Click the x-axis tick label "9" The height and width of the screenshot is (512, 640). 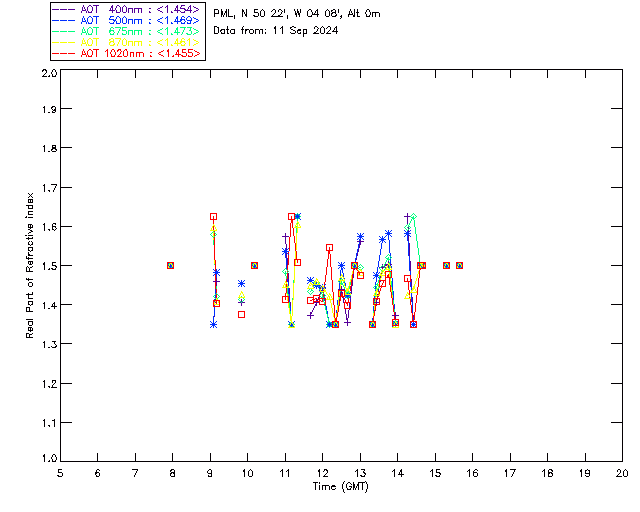pos(210,473)
